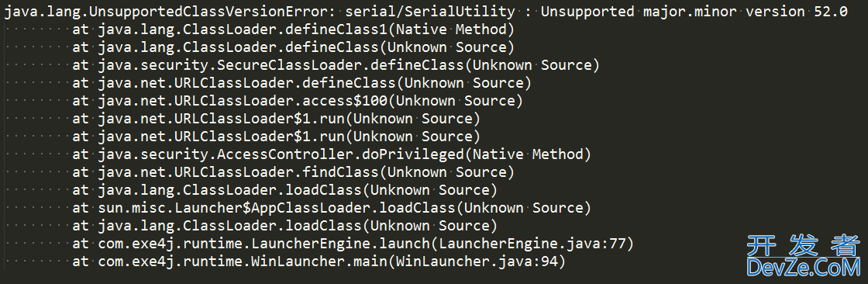Click the AccessController.doPrivileged(Native Method) line
Image resolution: width=868 pixels, height=284 pixels.
point(332,154)
